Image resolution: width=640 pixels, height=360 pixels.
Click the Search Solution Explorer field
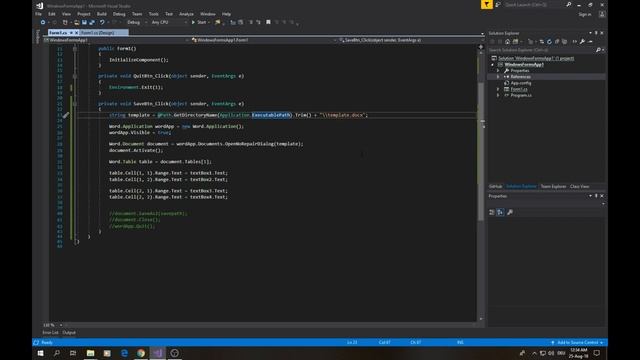(542, 50)
